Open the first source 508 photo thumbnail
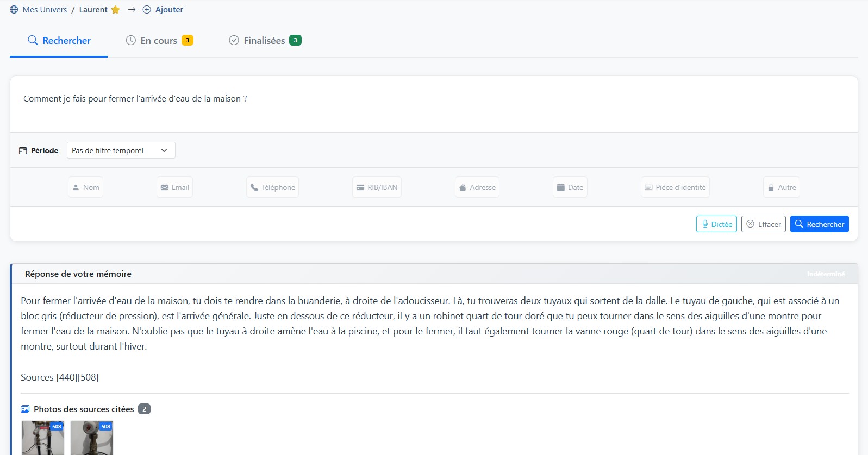Screen dimensions: 868x455 point(43,438)
